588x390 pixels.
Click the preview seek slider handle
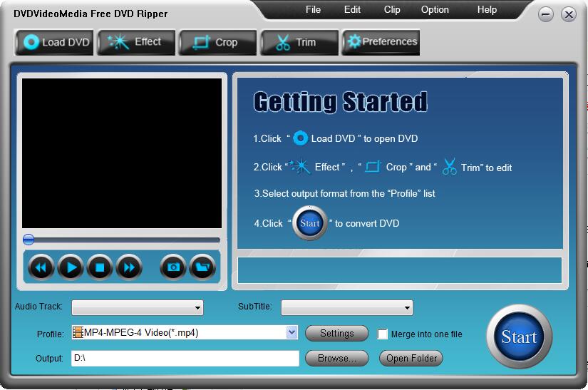pos(29,240)
